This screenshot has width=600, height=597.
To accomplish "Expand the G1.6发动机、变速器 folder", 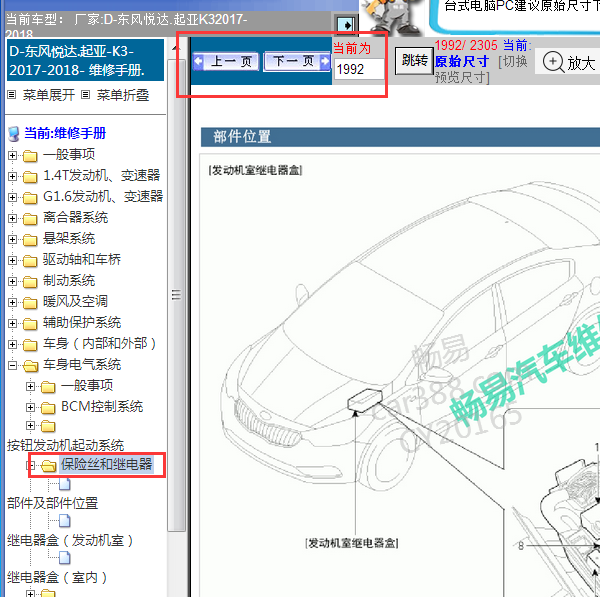I will (x=12, y=197).
